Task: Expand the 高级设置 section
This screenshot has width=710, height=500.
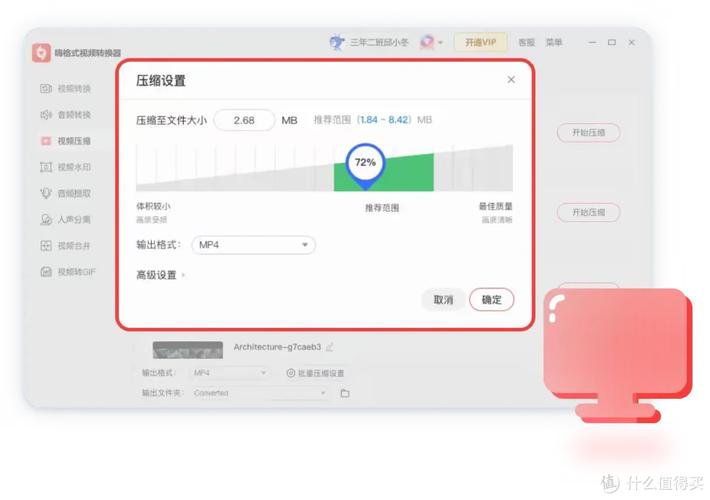Action: pyautogui.click(x=160, y=275)
